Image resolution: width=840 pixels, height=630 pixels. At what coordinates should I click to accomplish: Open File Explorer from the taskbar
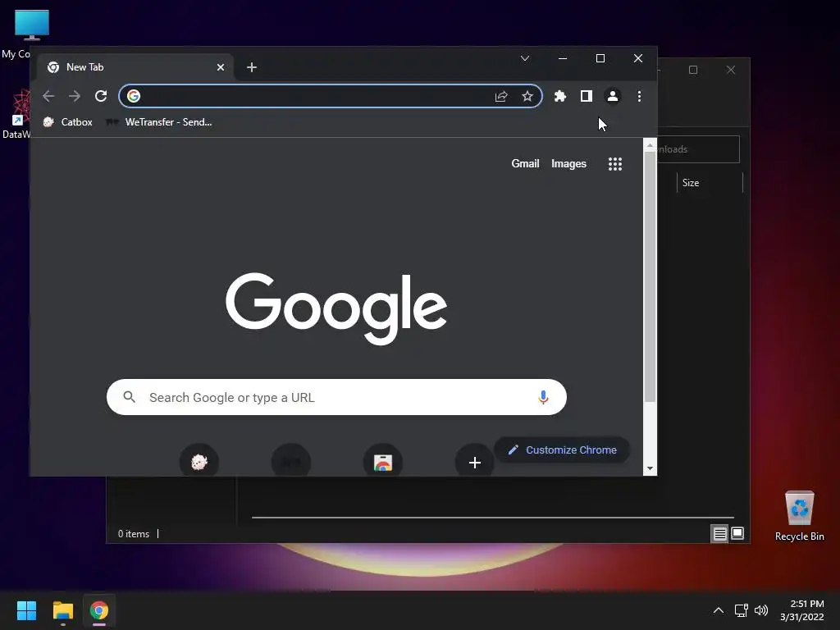[62, 610]
